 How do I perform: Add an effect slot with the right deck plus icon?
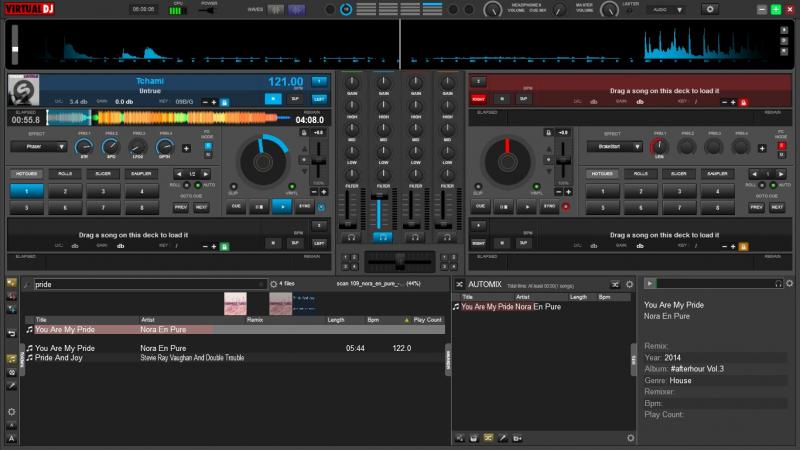pyautogui.click(x=762, y=148)
